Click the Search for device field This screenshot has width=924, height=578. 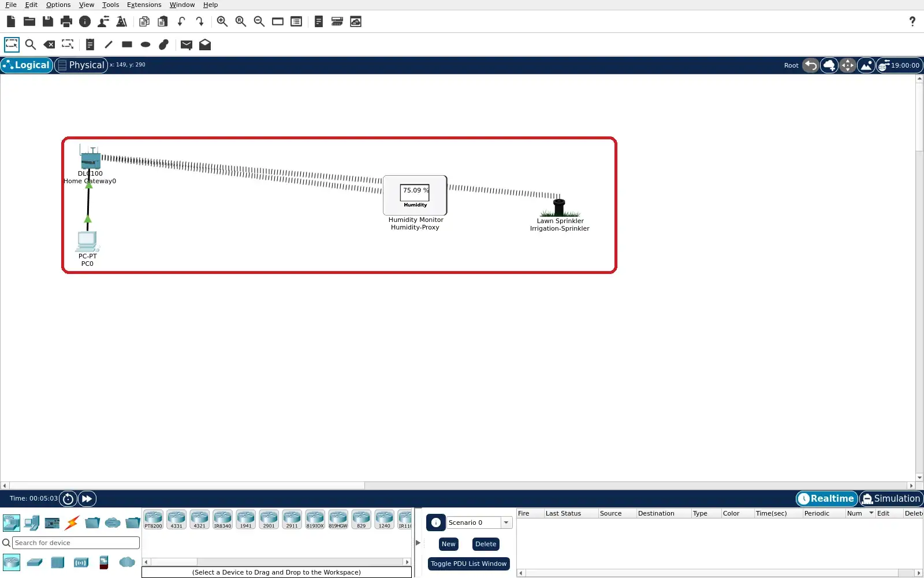76,543
